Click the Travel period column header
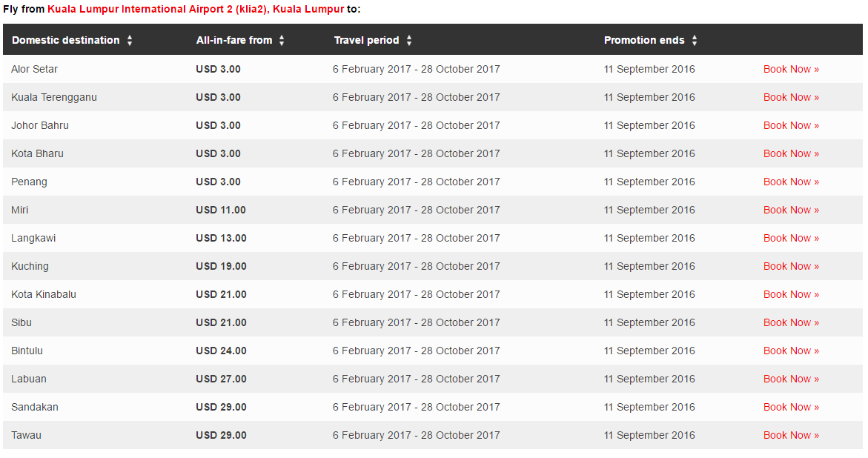868x458 pixels. click(x=366, y=40)
